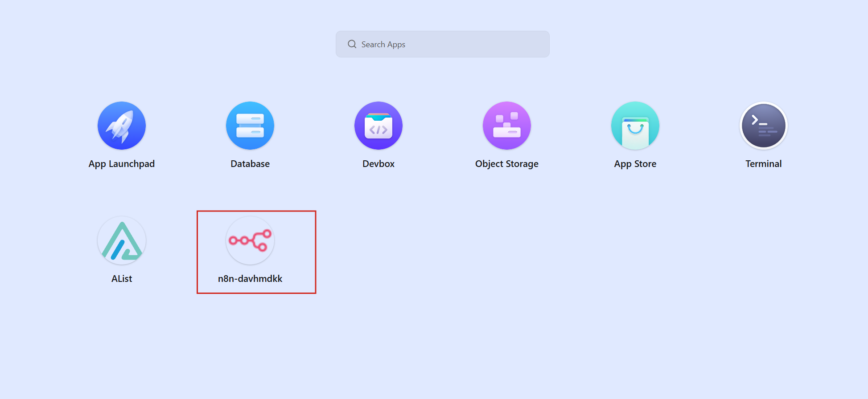Click the "n8n-davhmdkk" label text
The height and width of the screenshot is (399, 868).
click(x=250, y=279)
